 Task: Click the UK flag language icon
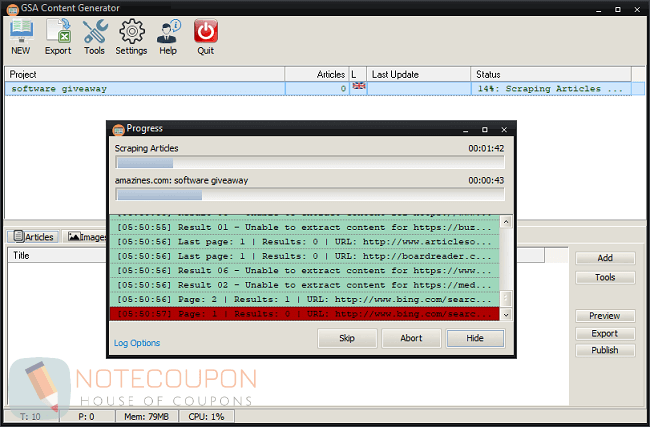pos(359,86)
